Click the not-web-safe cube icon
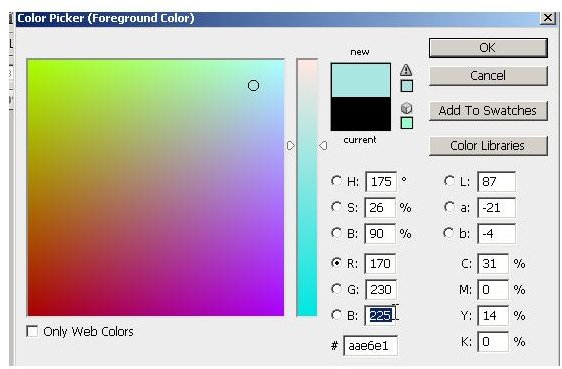 [x=406, y=108]
